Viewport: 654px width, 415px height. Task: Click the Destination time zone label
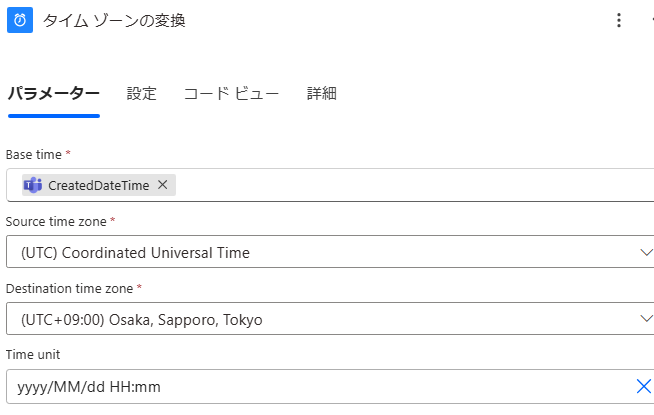(70, 288)
